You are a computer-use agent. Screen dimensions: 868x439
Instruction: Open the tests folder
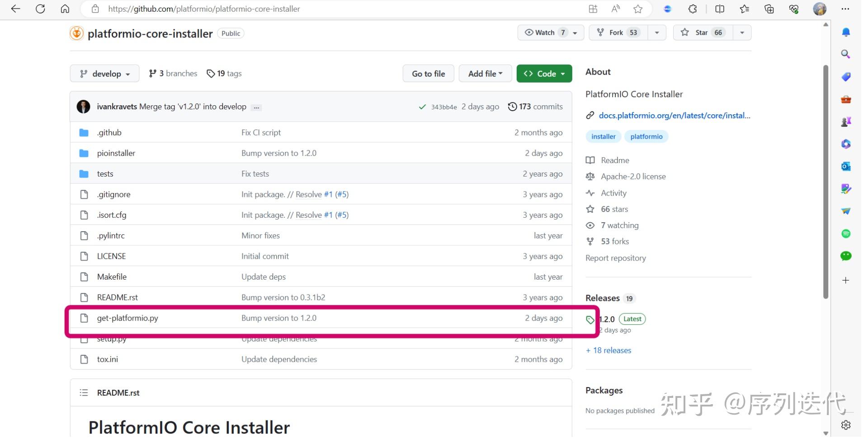[x=106, y=175]
